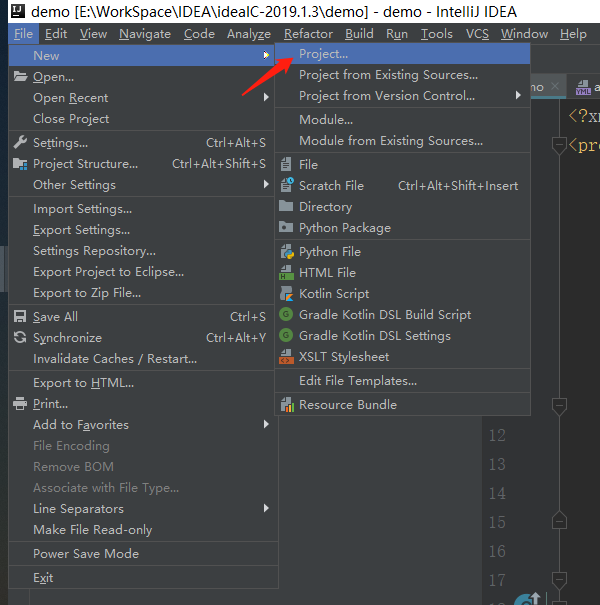
Task: Open the Help menu
Action: point(573,34)
